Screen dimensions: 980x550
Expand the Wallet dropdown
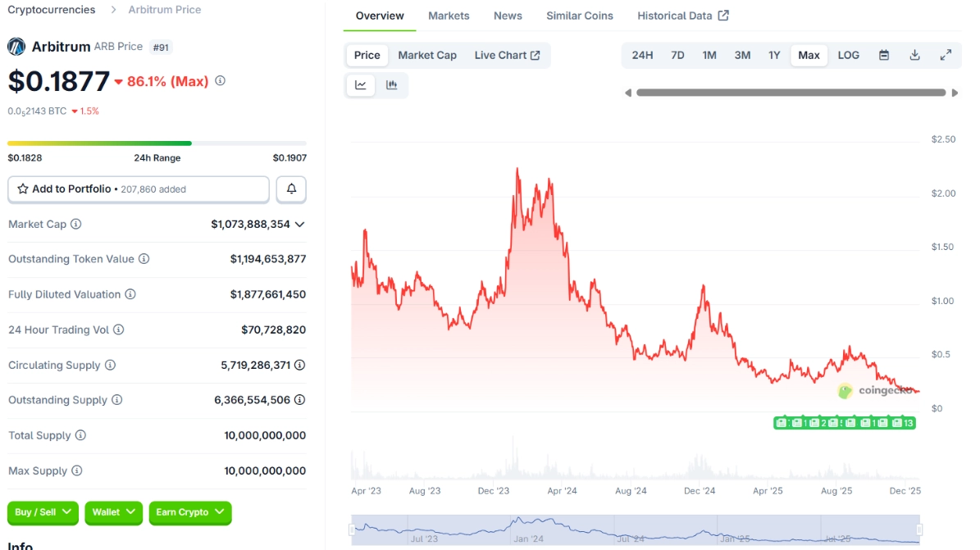point(113,513)
